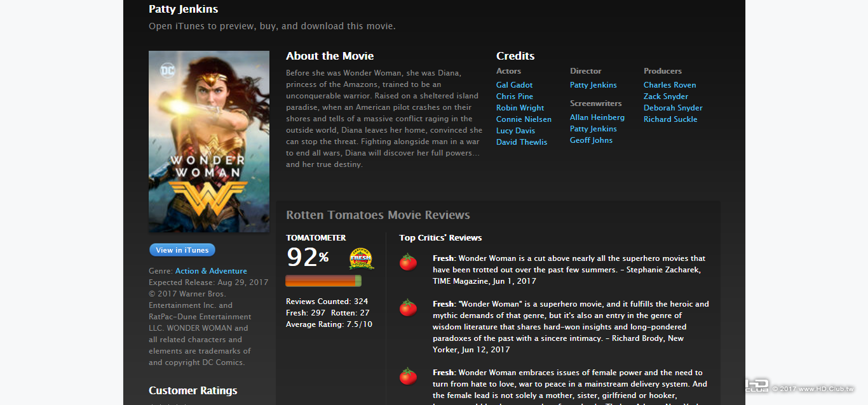This screenshot has width=868, height=405.
Task: Open producer Zack Snyder link
Action: tap(665, 96)
